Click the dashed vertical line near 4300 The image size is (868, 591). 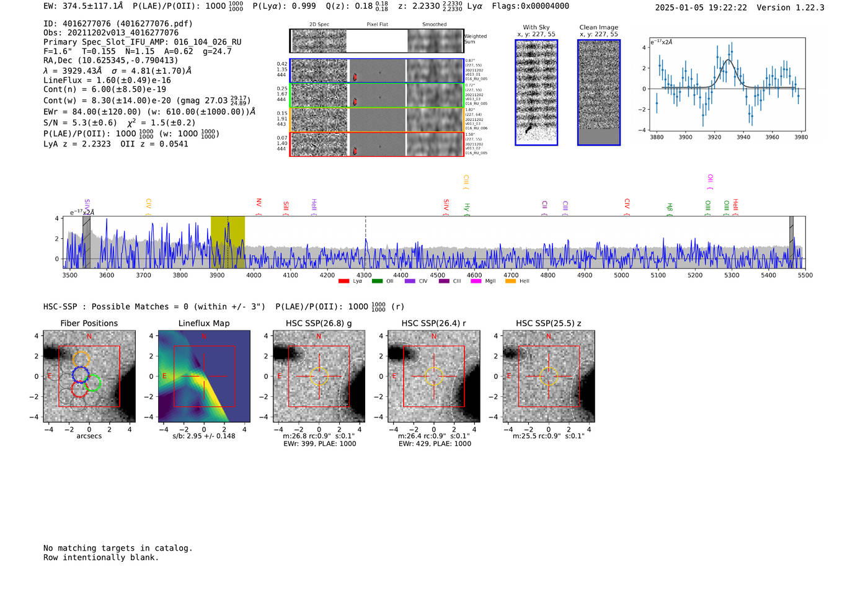point(365,242)
